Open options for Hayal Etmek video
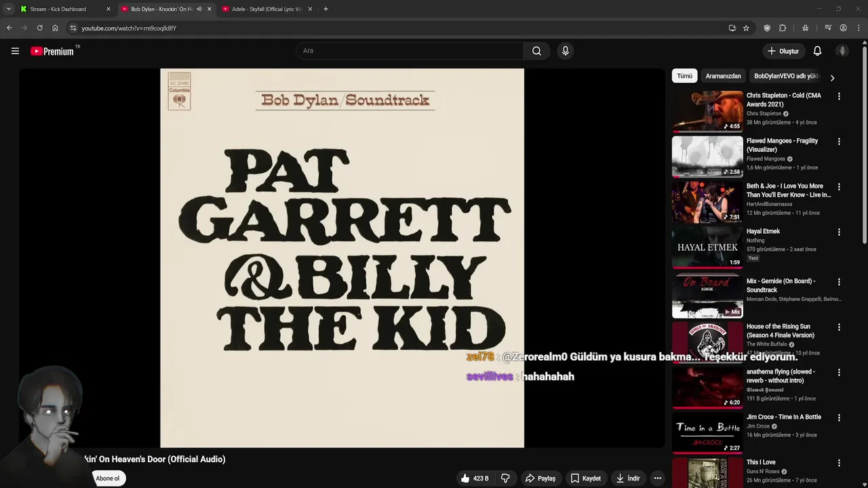The image size is (868, 488). (839, 232)
